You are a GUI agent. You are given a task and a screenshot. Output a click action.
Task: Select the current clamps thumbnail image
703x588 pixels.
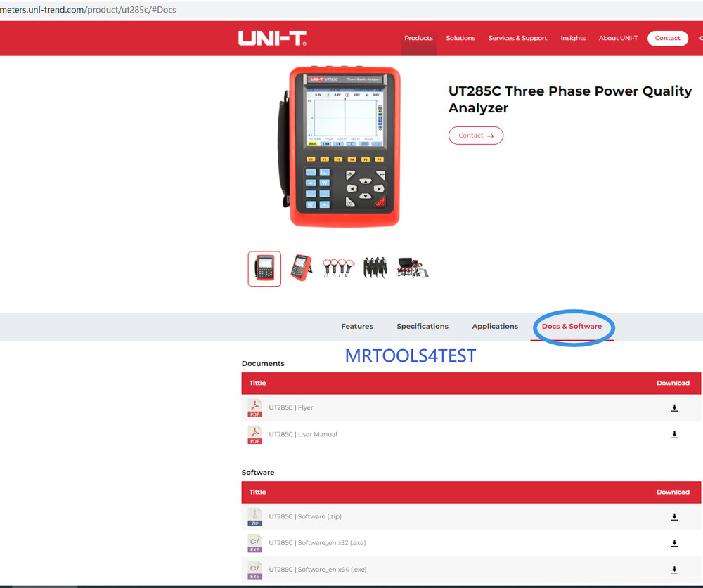click(338, 268)
